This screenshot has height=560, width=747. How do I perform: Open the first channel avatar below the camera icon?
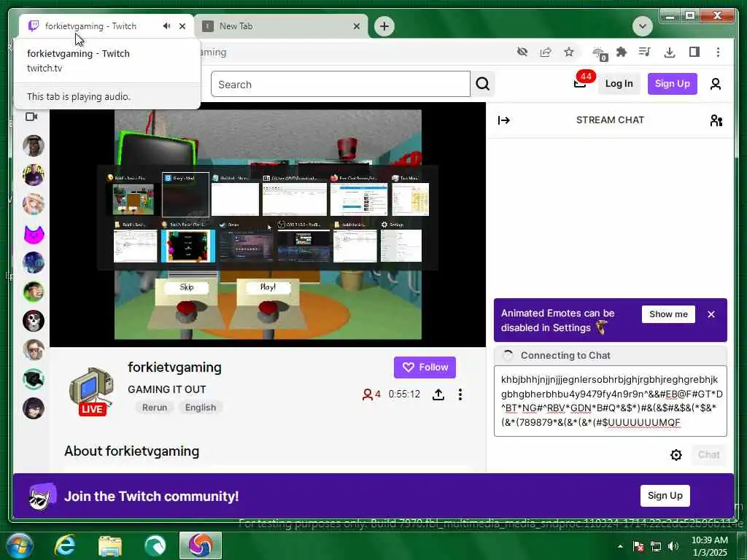click(34, 146)
